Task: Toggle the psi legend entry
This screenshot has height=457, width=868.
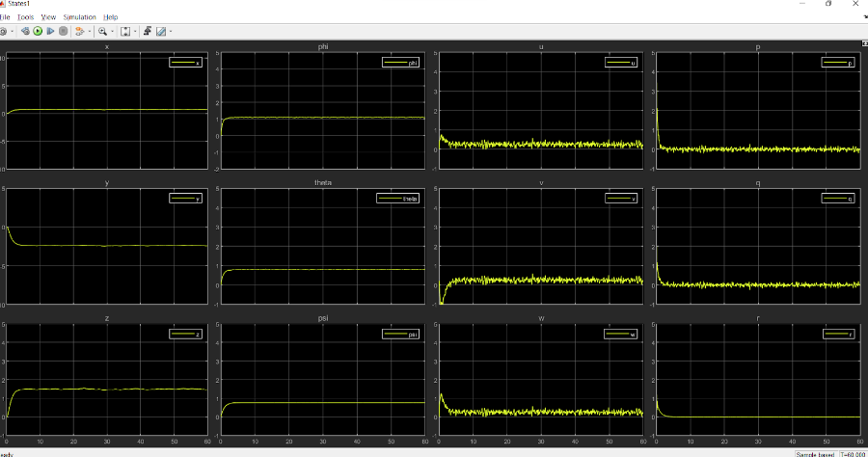Action: (x=401, y=335)
